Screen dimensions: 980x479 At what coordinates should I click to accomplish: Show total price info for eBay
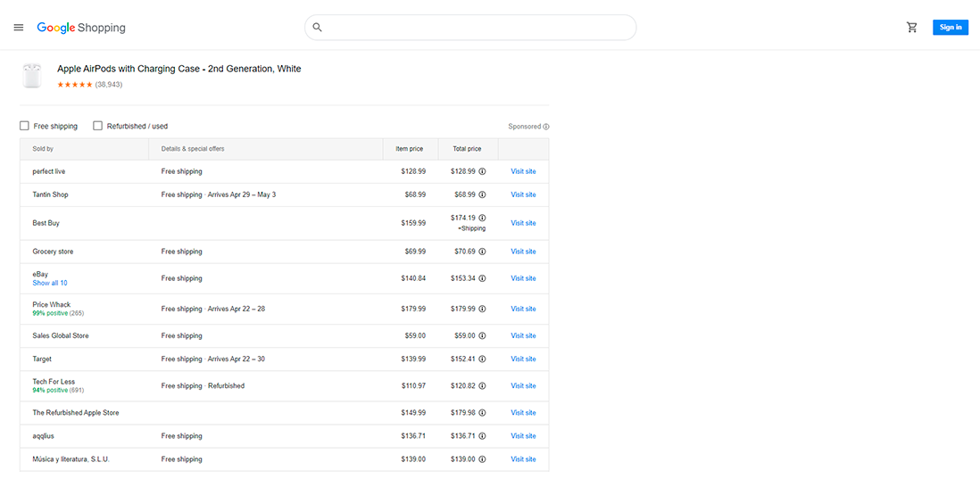pyautogui.click(x=483, y=278)
